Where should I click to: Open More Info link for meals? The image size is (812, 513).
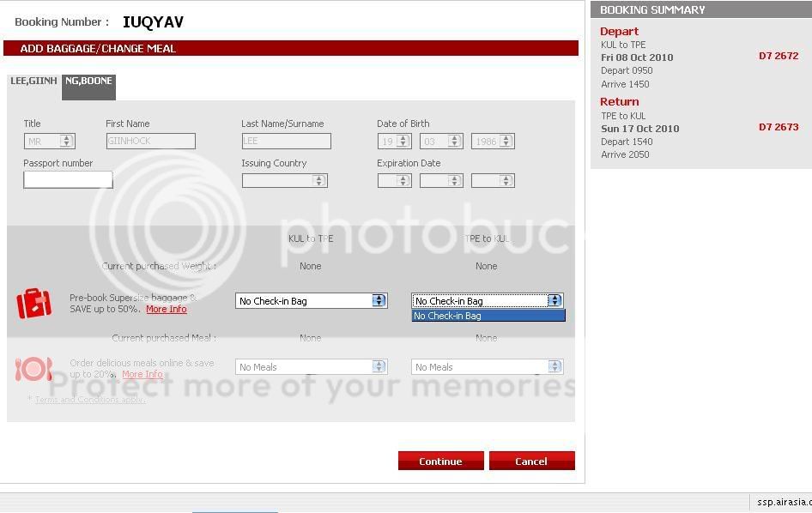coord(142,375)
